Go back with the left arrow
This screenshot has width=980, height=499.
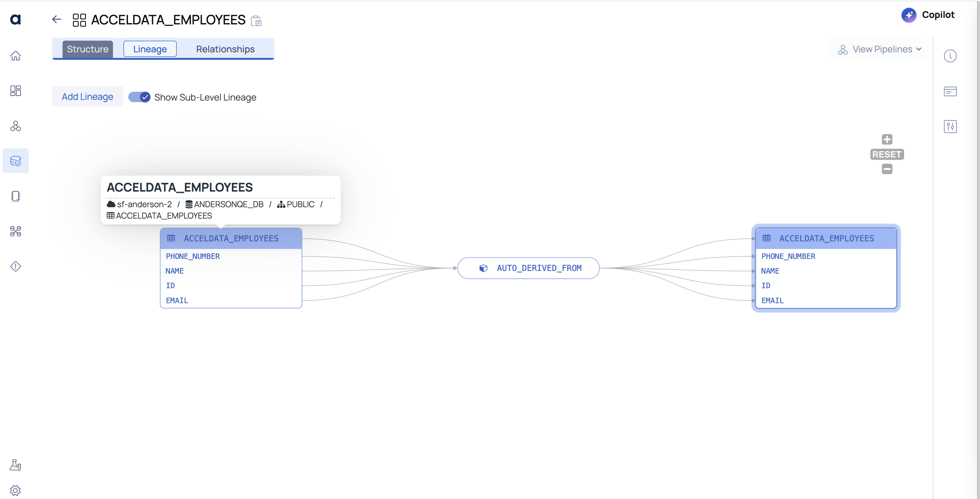point(56,20)
